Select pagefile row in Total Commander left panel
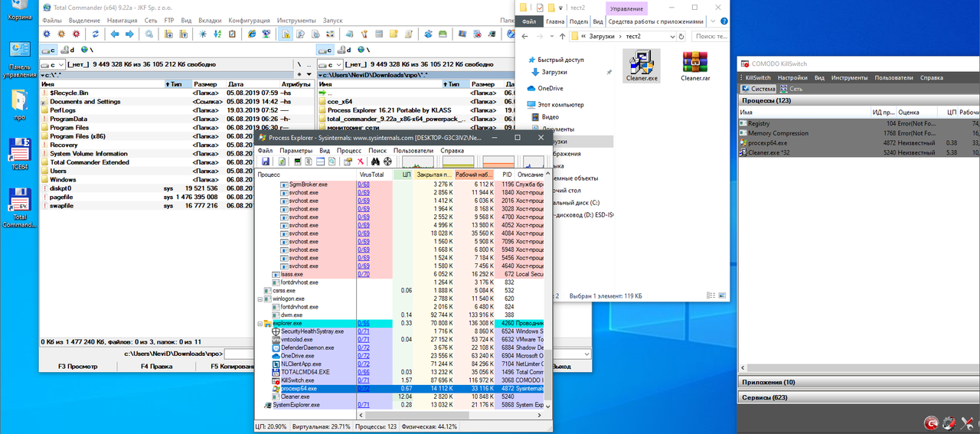Viewport: 980px width, 434px height. click(x=177, y=197)
